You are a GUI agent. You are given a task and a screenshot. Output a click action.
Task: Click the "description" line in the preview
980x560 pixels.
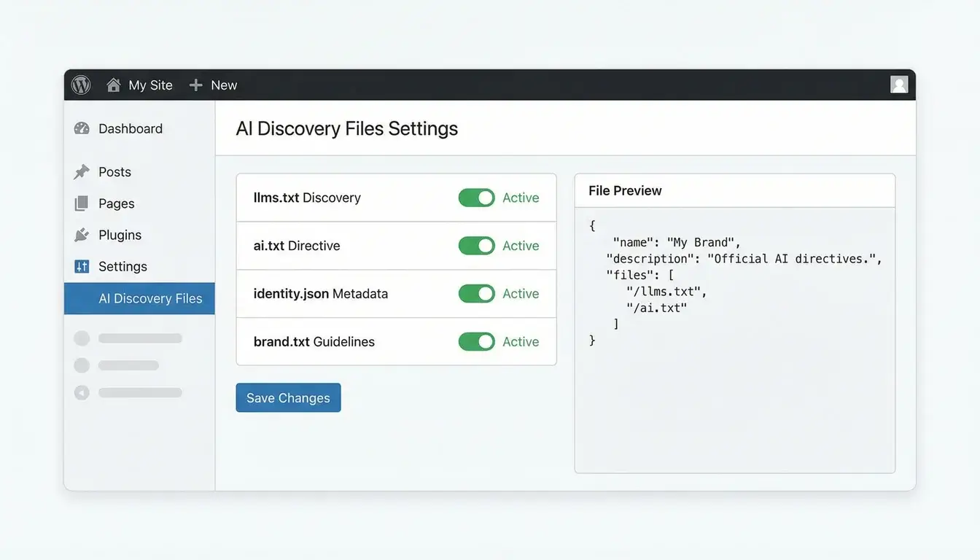tap(744, 259)
